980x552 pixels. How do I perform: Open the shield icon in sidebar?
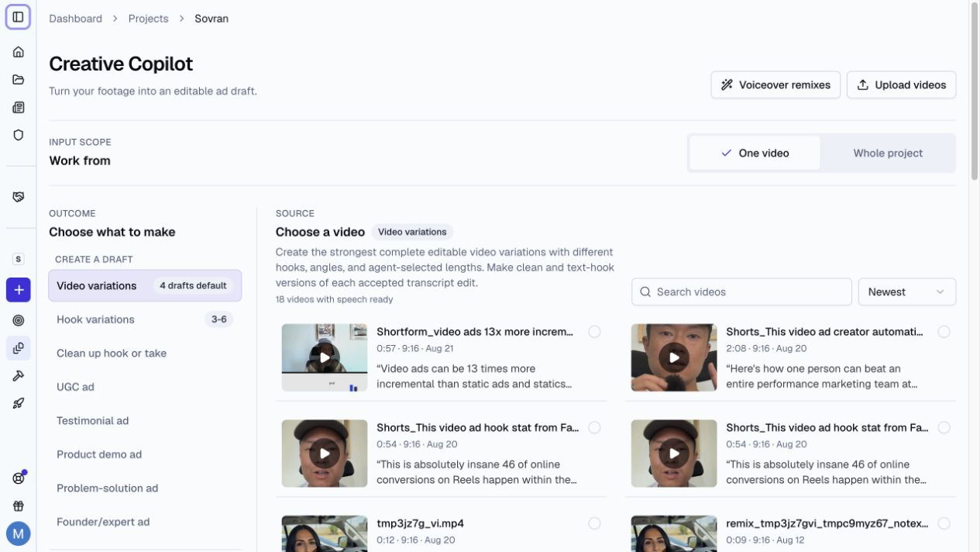pyautogui.click(x=18, y=135)
